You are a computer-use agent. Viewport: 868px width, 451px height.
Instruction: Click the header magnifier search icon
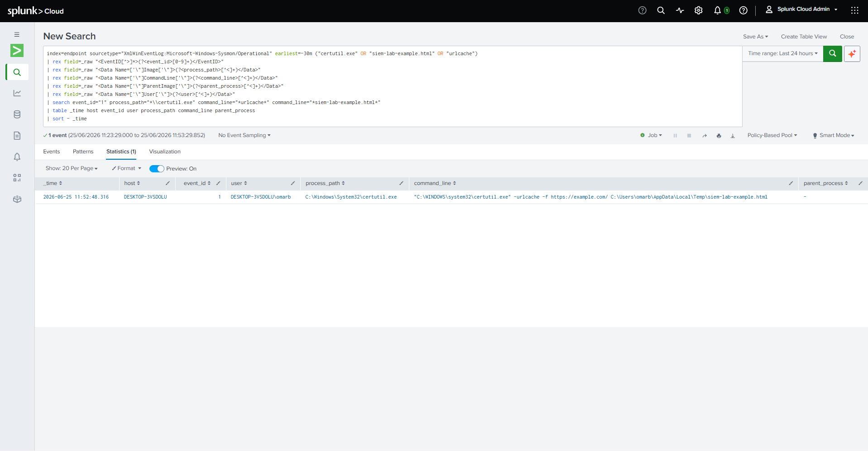coord(661,10)
